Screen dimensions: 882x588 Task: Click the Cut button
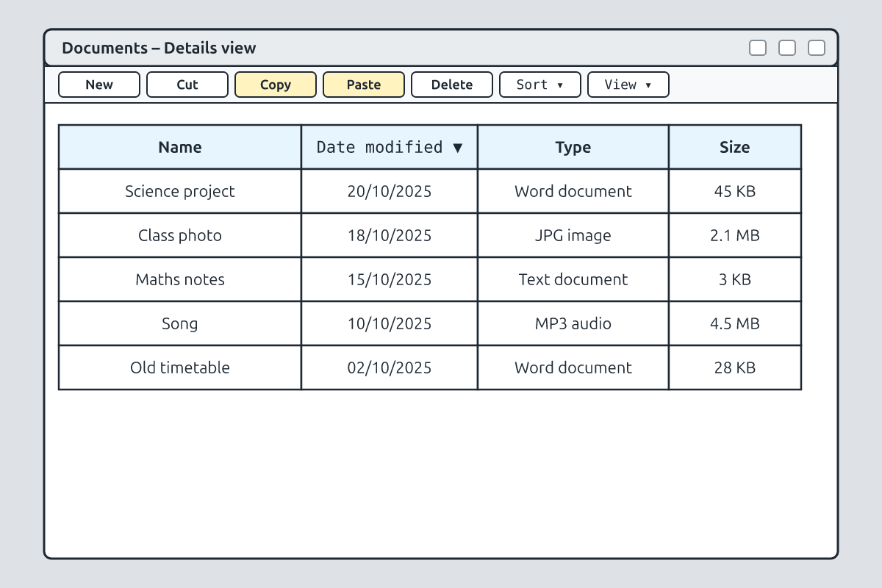187,85
